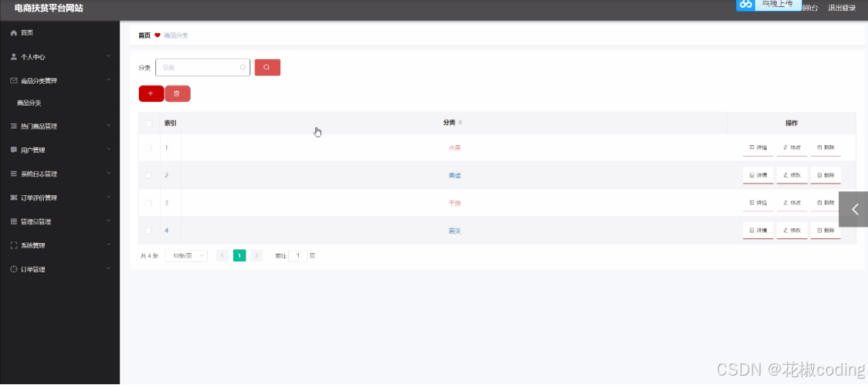Click the magnifier search button
The image size is (868, 385).
tap(268, 67)
